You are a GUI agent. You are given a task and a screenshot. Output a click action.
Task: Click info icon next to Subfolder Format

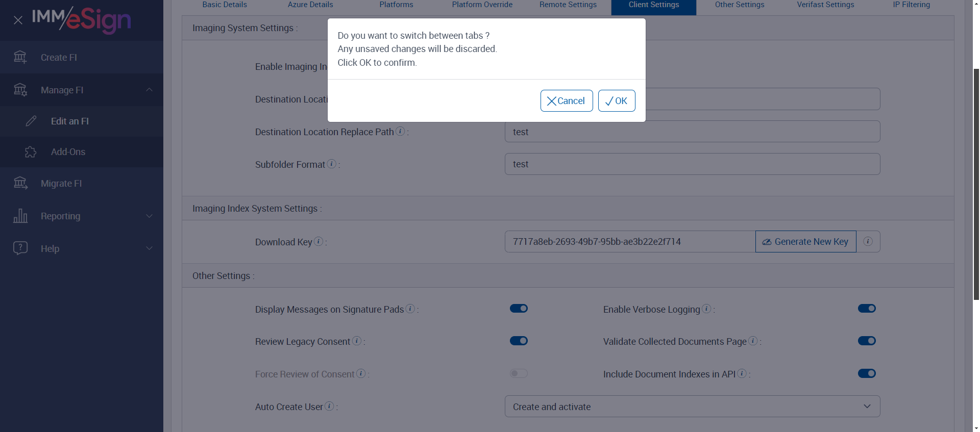point(332,164)
